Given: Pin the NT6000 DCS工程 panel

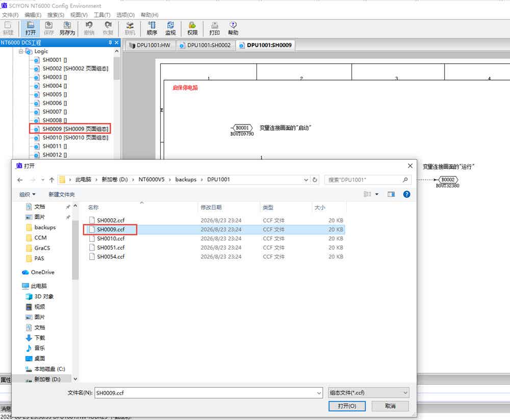Looking at the screenshot, I should point(110,43).
